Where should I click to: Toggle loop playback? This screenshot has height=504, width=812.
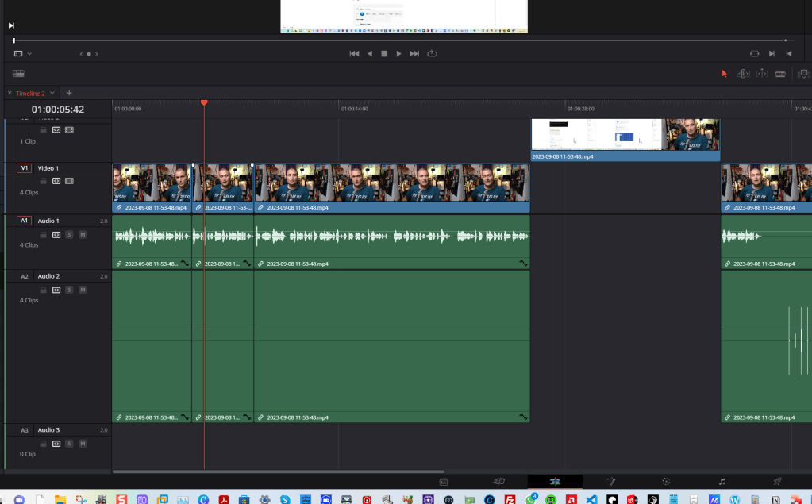coord(432,53)
